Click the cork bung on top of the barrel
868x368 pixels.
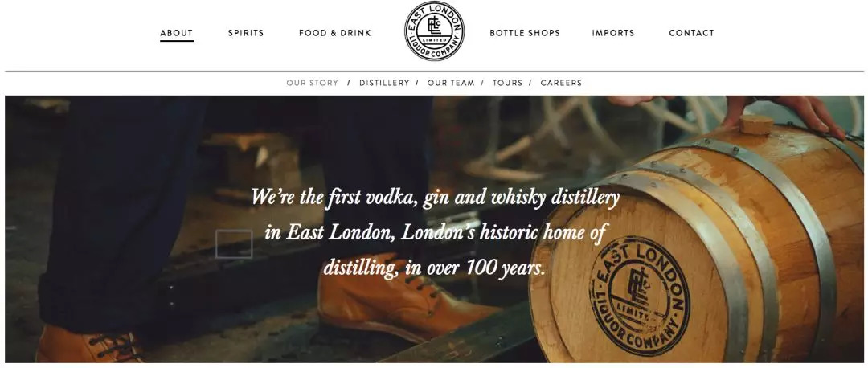tap(756, 124)
